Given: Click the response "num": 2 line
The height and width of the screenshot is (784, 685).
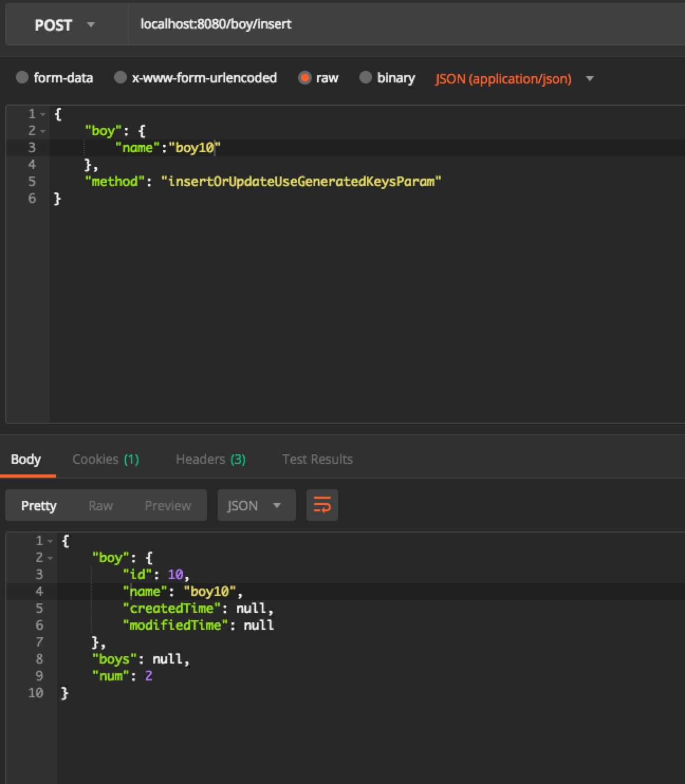Looking at the screenshot, I should pos(122,676).
